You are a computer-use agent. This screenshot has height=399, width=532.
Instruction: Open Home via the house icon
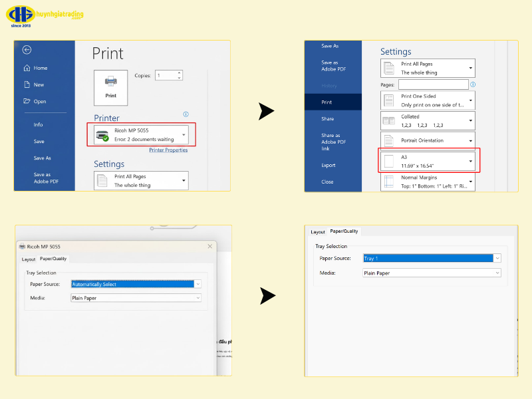point(27,68)
